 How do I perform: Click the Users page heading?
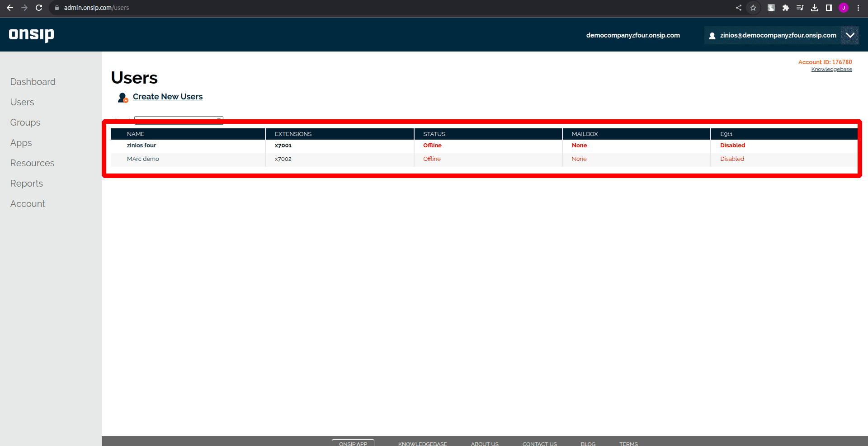pyautogui.click(x=134, y=78)
